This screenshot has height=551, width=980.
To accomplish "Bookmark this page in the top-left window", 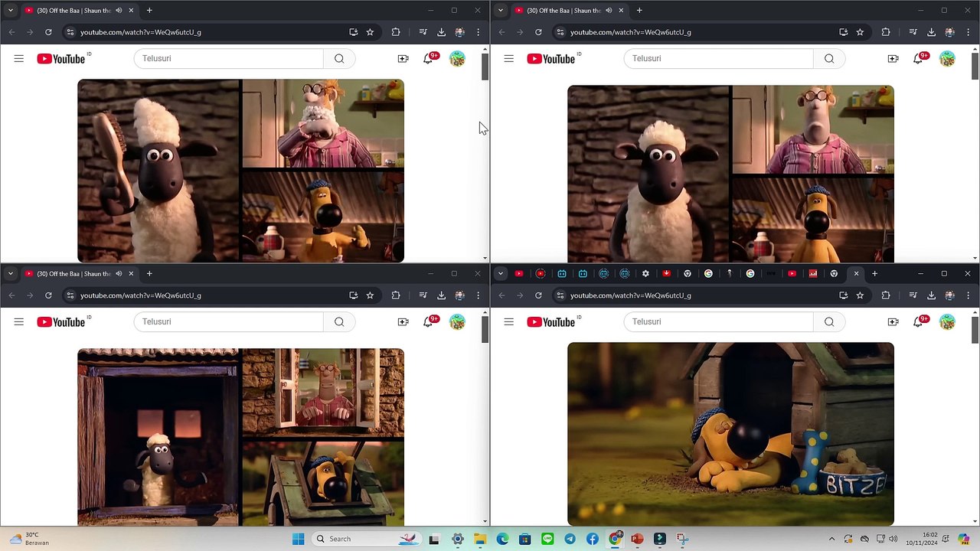I will tap(371, 32).
